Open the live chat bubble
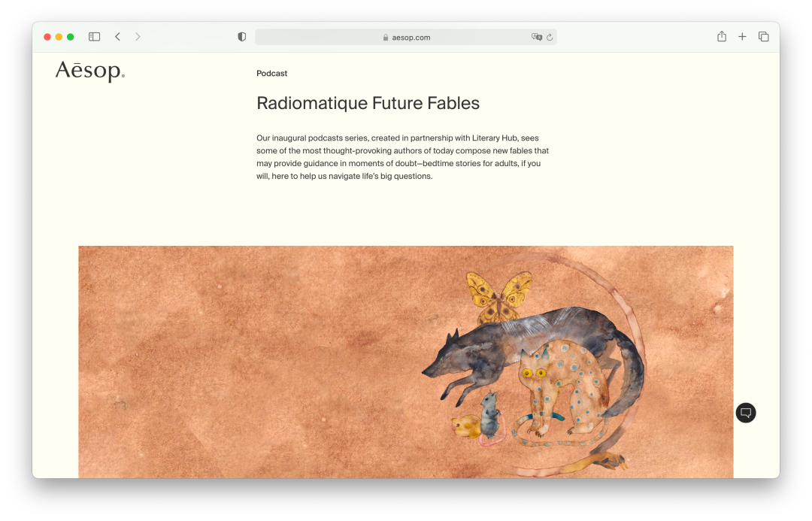Image resolution: width=812 pixels, height=521 pixels. pos(746,413)
